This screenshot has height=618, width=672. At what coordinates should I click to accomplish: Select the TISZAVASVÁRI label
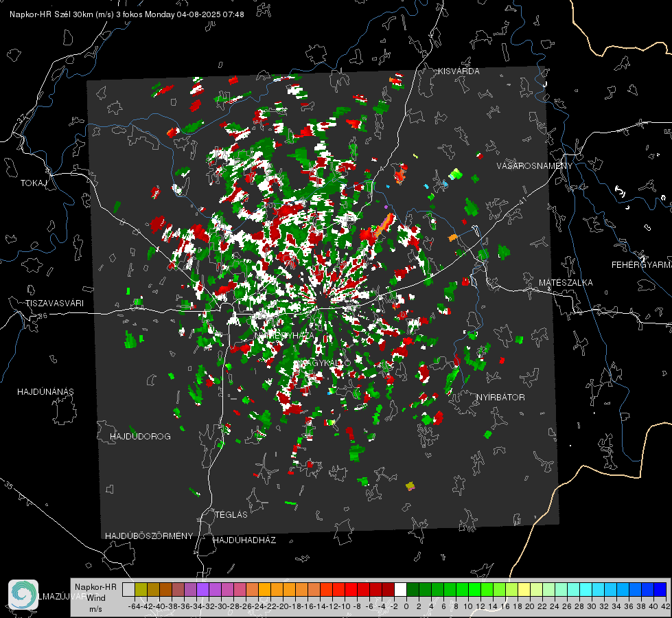[x=55, y=304]
